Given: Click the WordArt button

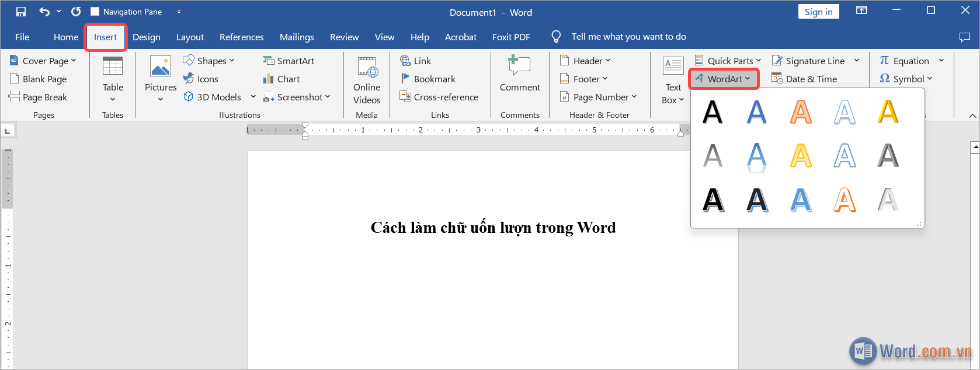Looking at the screenshot, I should tap(724, 79).
